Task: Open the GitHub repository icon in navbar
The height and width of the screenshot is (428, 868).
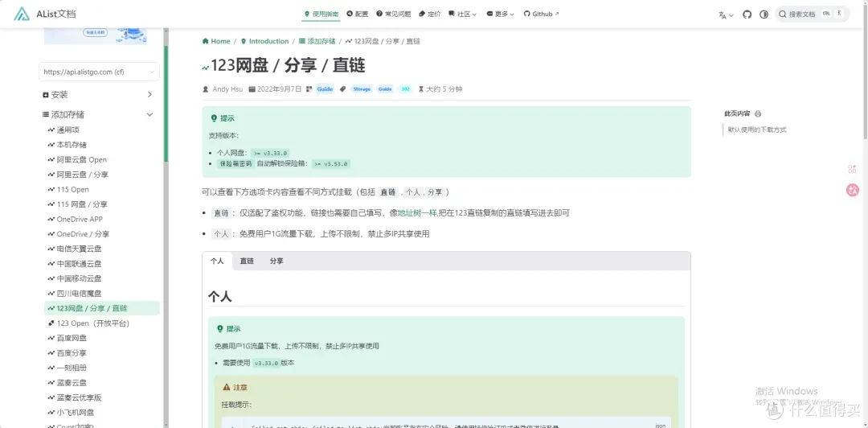Action: click(747, 14)
